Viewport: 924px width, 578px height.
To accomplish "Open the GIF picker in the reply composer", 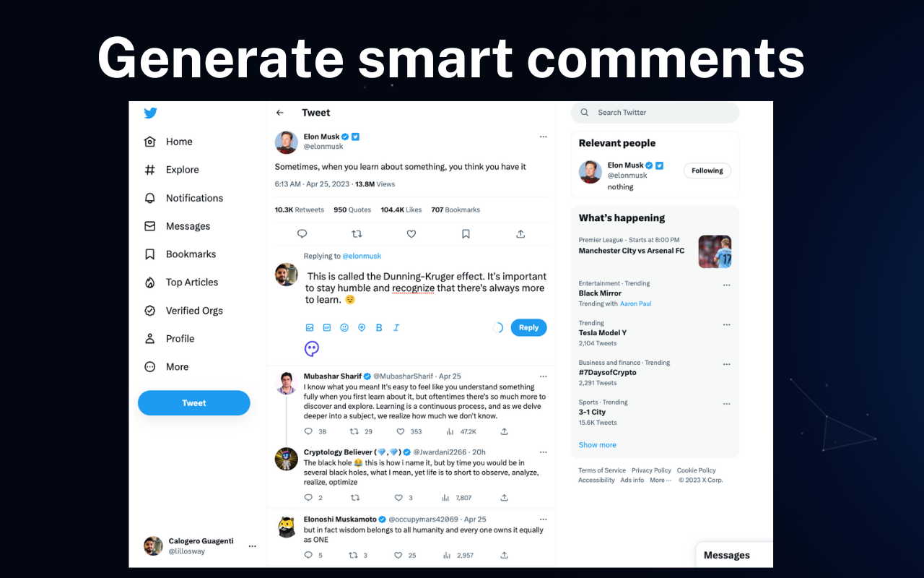I will (327, 327).
